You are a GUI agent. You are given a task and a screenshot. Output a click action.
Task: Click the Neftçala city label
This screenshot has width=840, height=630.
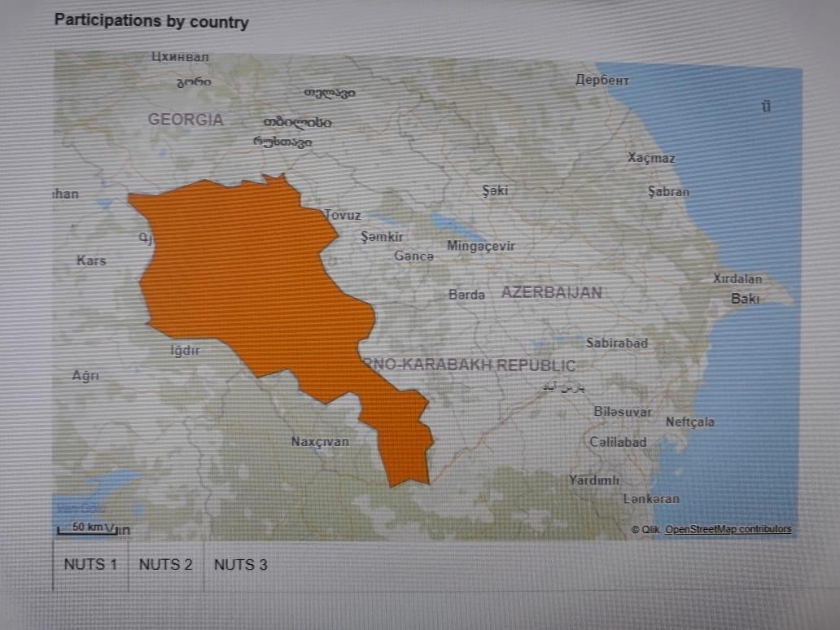tap(690, 422)
